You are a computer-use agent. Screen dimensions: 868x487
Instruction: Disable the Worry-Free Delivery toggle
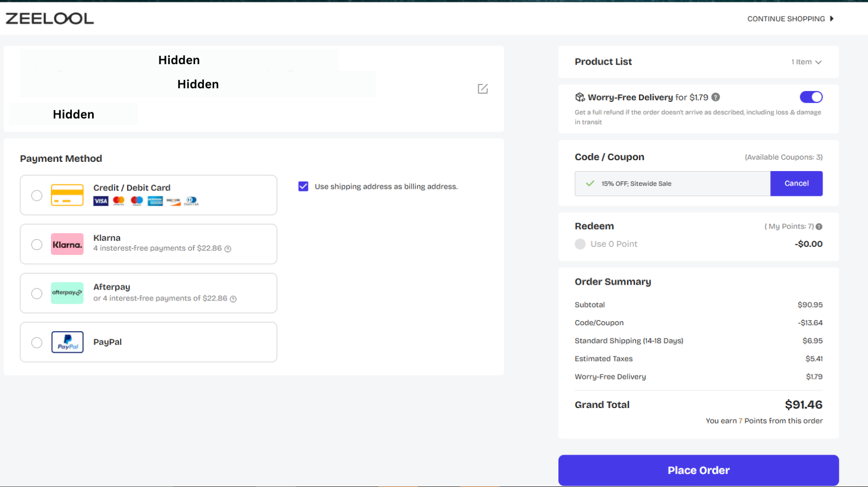(x=811, y=97)
